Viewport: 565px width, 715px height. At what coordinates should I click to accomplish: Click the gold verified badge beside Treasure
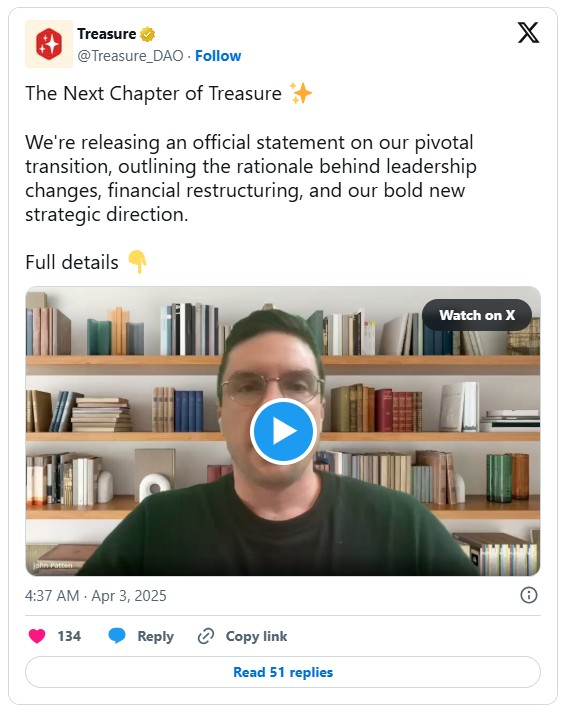[x=147, y=34]
